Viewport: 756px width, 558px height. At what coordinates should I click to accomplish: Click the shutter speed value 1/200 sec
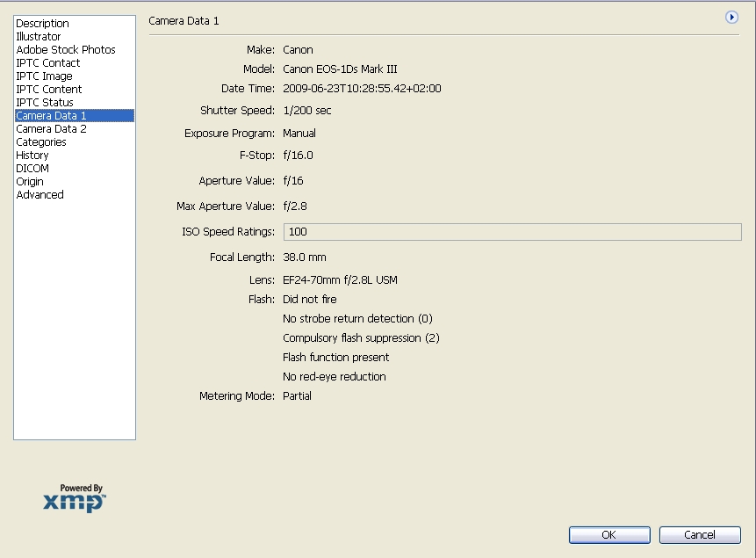(306, 111)
